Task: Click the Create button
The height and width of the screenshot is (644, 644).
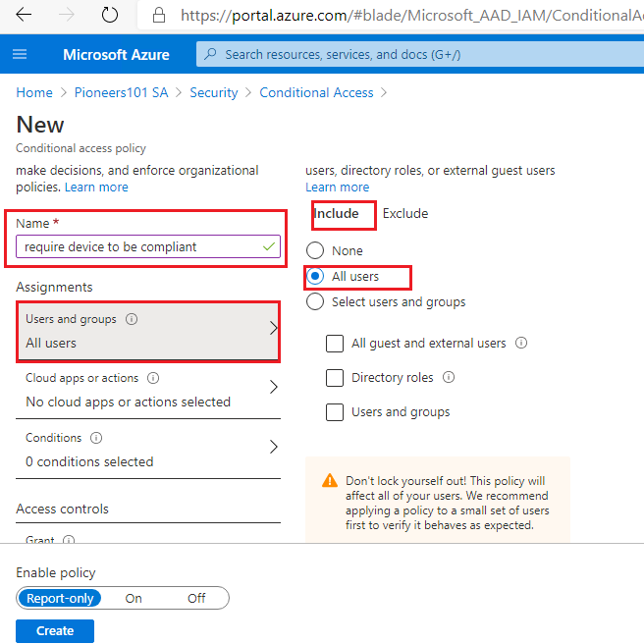Action: [x=55, y=631]
